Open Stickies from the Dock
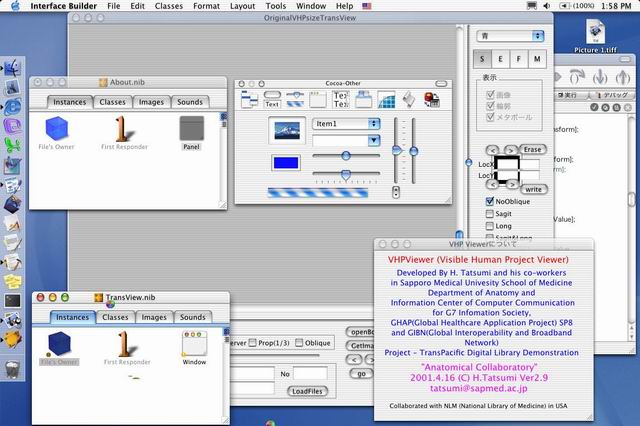Image resolution: width=640 pixels, height=426 pixels. point(12,282)
